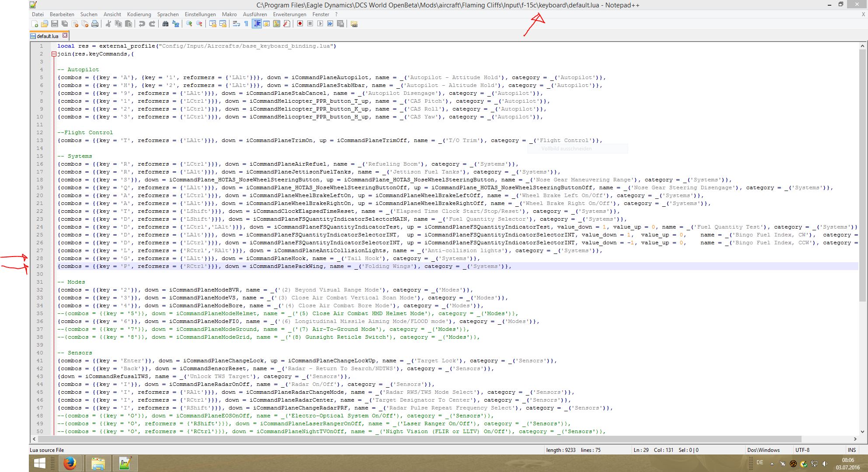868x472 pixels.
Task: Open the Fenster menu
Action: (x=321, y=14)
